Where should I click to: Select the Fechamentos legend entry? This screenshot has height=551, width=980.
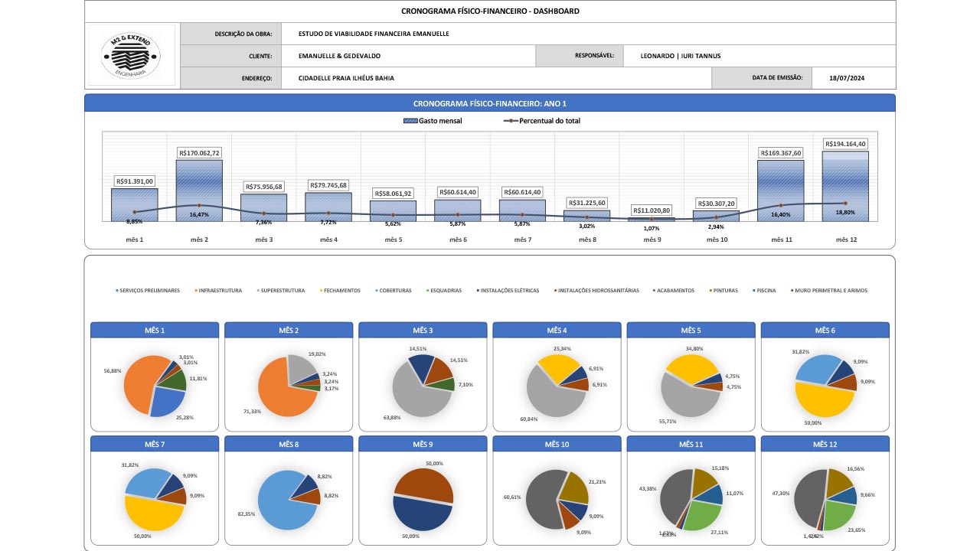click(x=341, y=291)
